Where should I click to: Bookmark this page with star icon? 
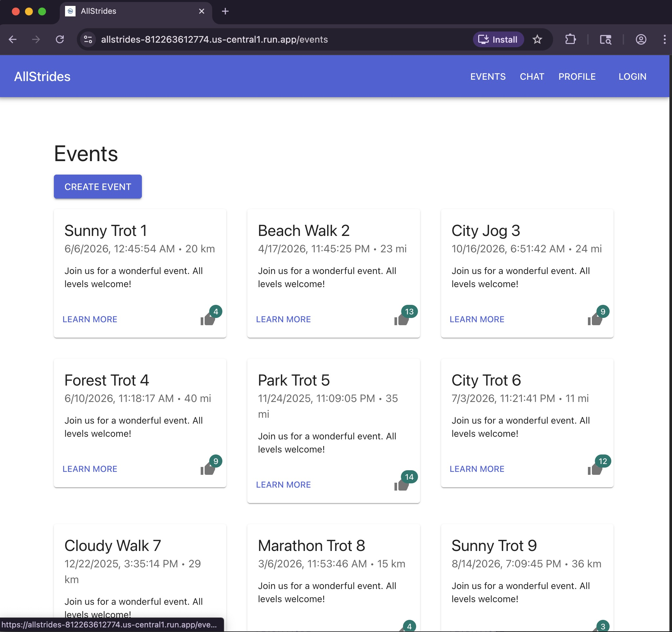coord(537,39)
